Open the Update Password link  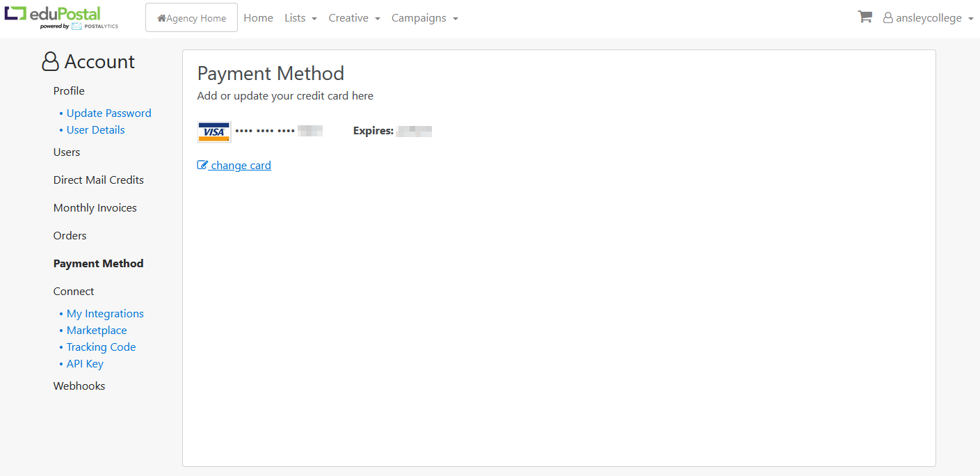point(109,113)
